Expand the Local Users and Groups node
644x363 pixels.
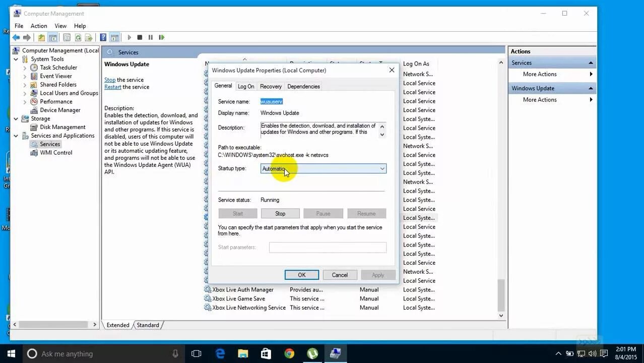(25, 93)
